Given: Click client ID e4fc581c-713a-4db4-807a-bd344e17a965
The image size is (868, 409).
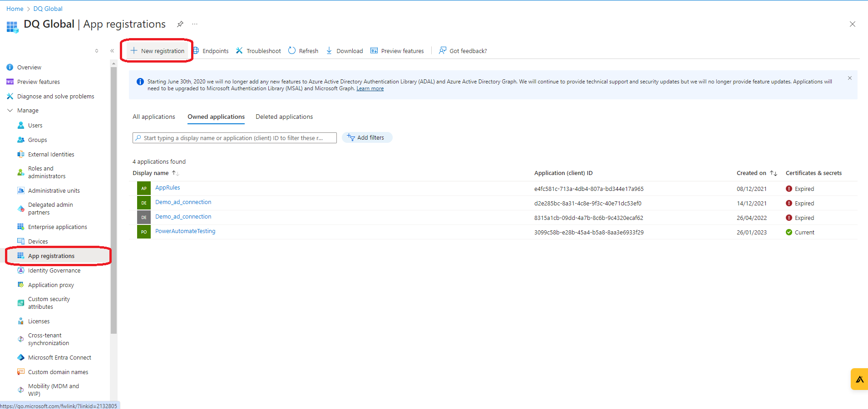Looking at the screenshot, I should 589,189.
